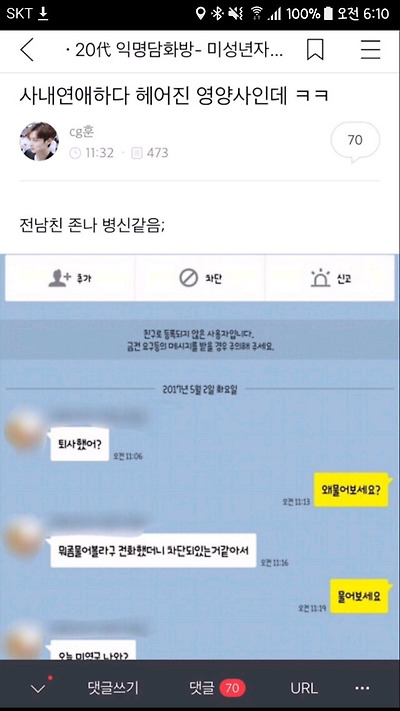Image resolution: width=400 pixels, height=711 pixels.
Task: Open the 댓글 70 comments list
Action: [x=217, y=688]
